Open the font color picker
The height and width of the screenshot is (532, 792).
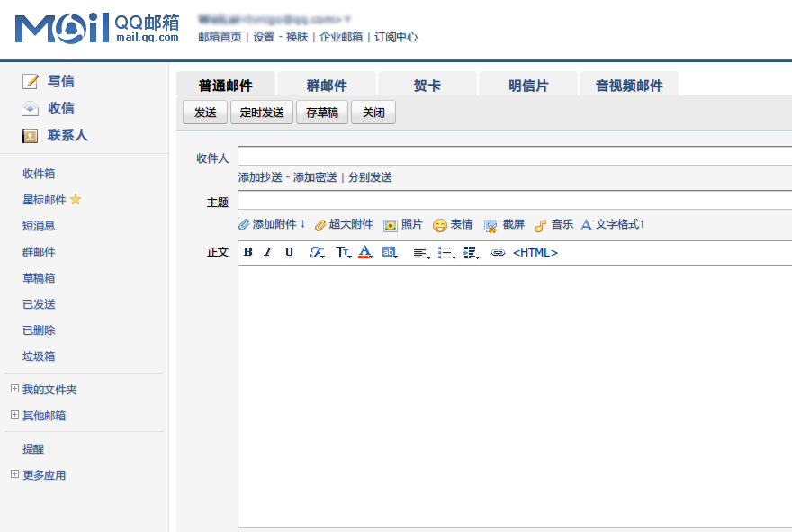pyautogui.click(x=364, y=253)
